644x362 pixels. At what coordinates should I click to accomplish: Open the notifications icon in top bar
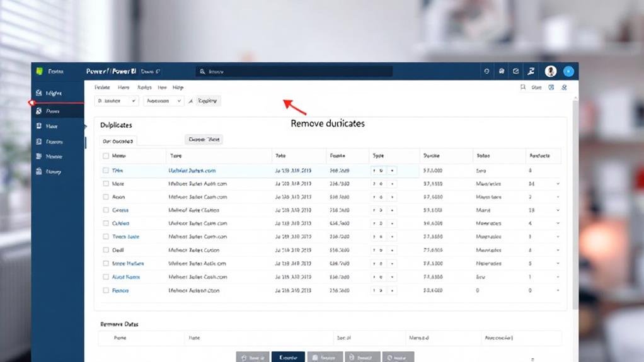click(x=502, y=71)
